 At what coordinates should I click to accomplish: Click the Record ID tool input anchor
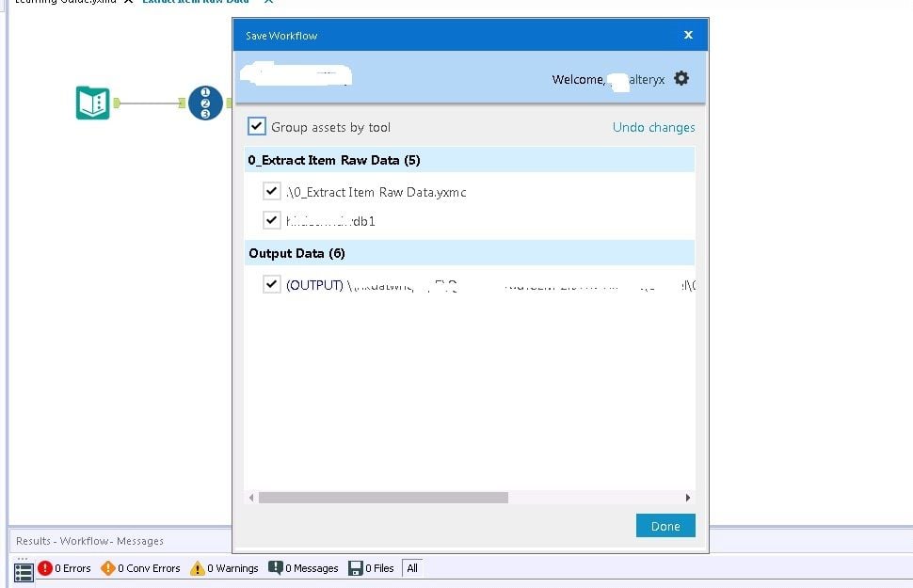pos(183,103)
